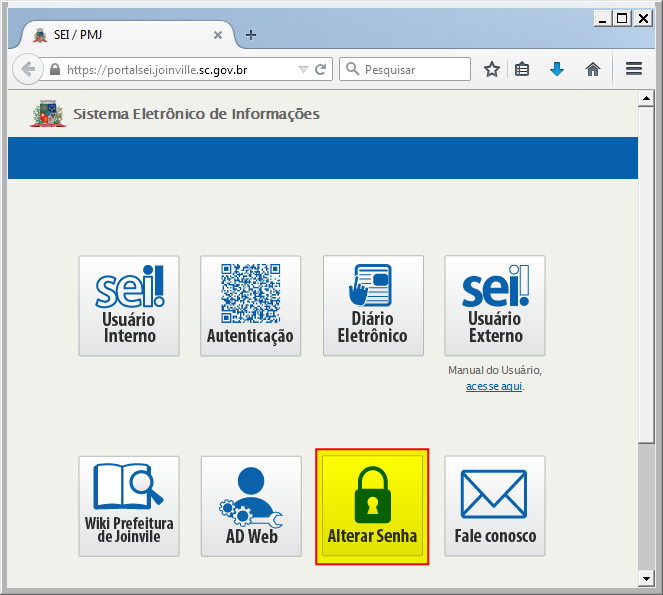The height and width of the screenshot is (595, 663).
Task: Close the browser window
Action: 643,19
